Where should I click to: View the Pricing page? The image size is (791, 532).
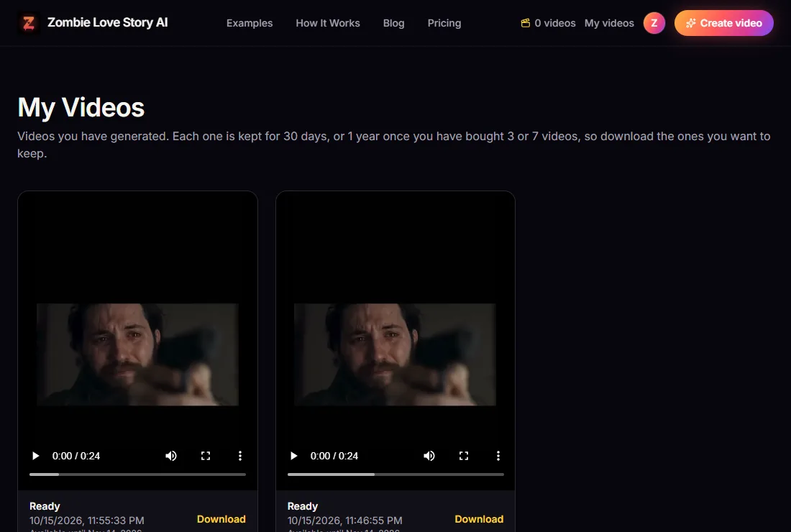(444, 23)
